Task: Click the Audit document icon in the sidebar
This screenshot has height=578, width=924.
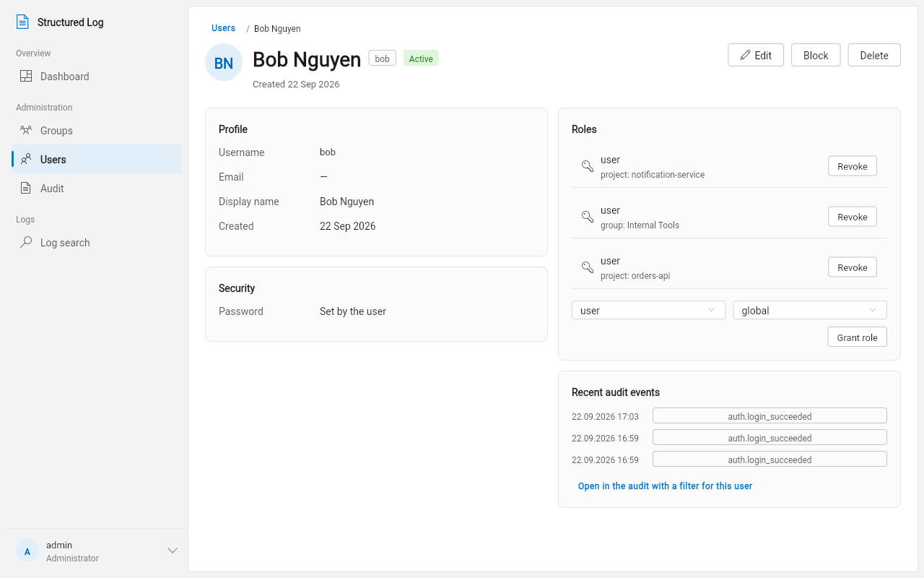Action: click(x=26, y=189)
